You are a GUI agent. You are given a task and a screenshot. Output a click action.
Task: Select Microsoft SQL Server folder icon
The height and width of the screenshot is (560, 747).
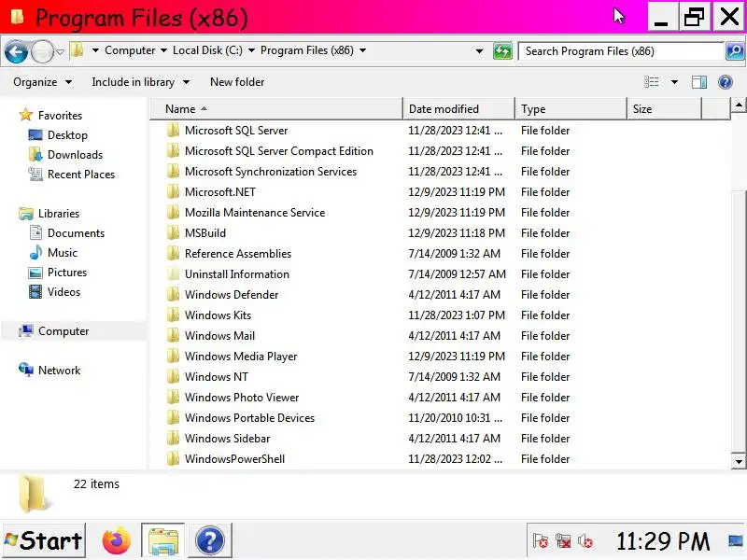point(173,130)
